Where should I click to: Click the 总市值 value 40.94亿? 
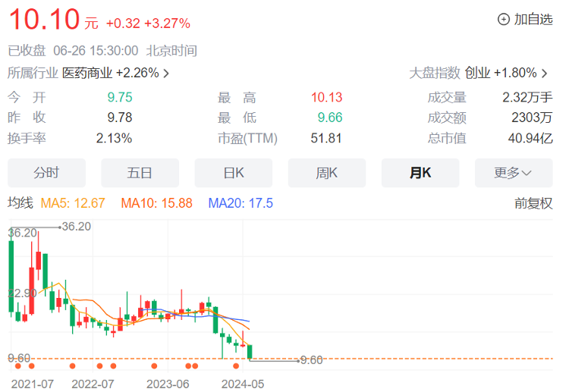pyautogui.click(x=530, y=138)
